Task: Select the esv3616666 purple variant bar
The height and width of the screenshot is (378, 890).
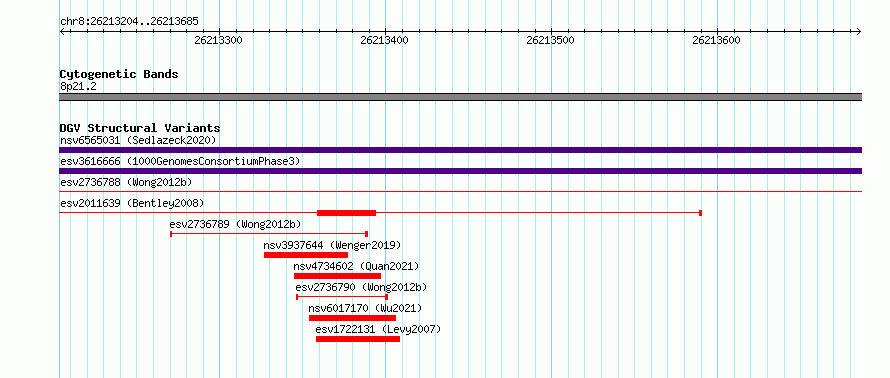Action: [x=460, y=171]
